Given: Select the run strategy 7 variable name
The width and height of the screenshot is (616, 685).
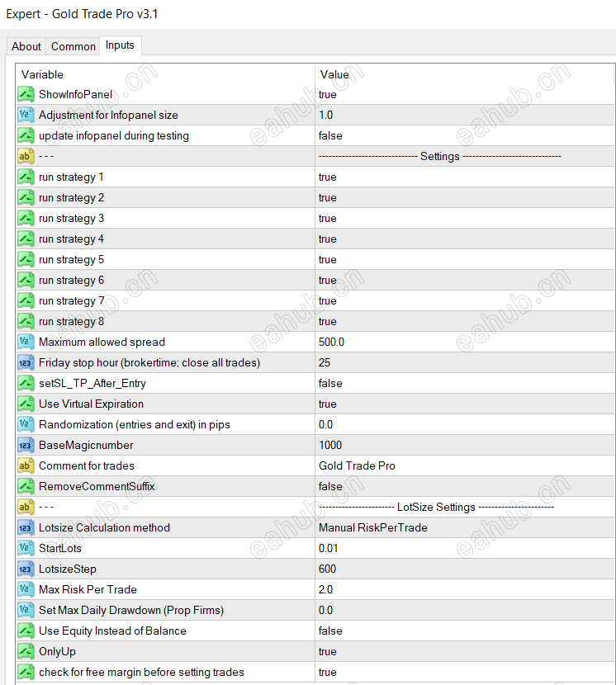Looking at the screenshot, I should click(x=71, y=301).
